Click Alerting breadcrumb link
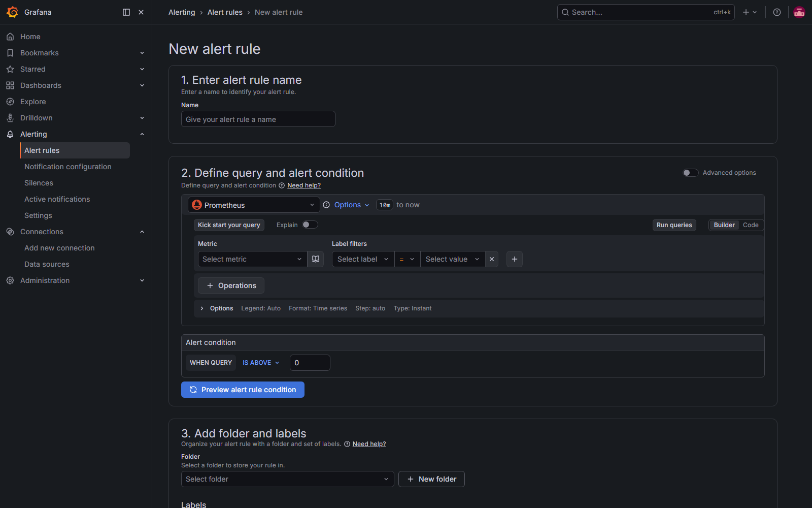This screenshot has width=812, height=508. click(182, 12)
